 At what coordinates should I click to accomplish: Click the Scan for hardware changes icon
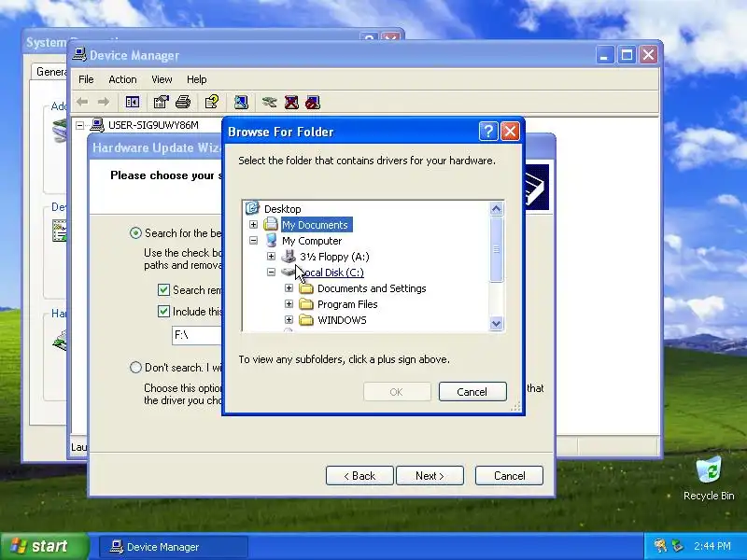[x=241, y=102]
